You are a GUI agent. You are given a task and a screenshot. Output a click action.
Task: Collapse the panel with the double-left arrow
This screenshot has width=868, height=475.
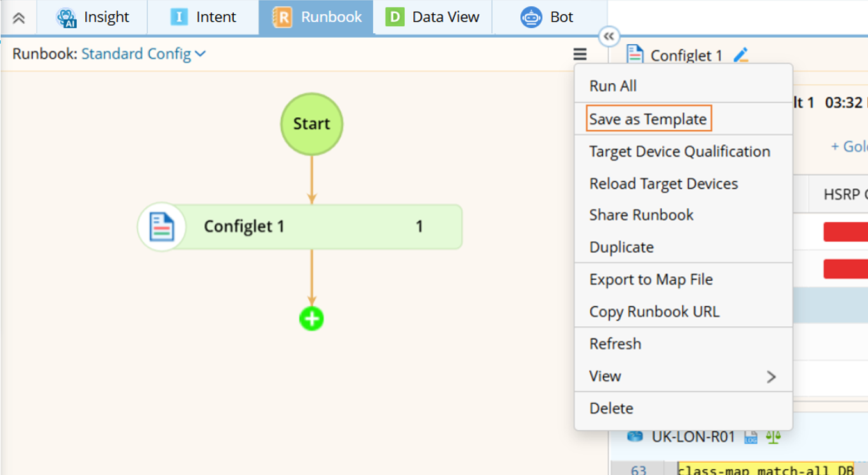pos(609,37)
